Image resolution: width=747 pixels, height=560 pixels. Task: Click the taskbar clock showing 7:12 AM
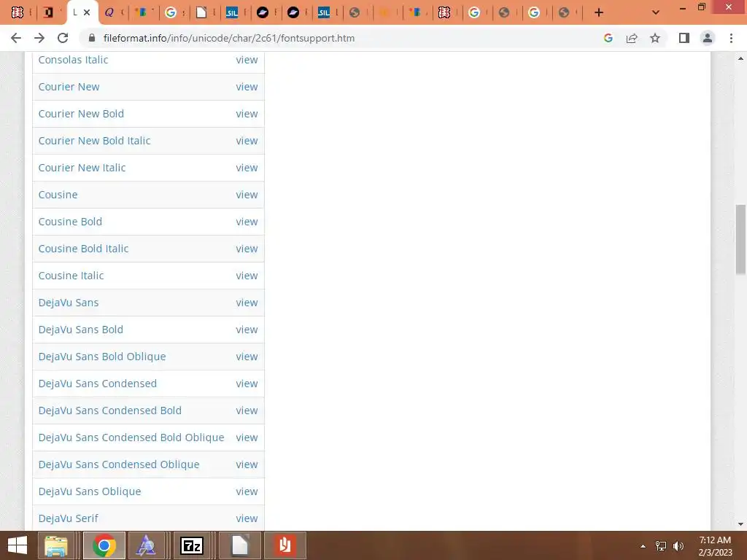715,546
